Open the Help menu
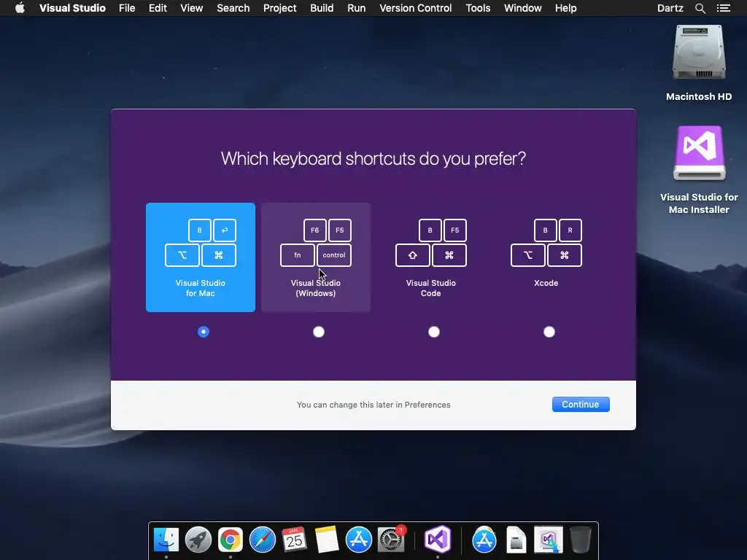 point(565,8)
